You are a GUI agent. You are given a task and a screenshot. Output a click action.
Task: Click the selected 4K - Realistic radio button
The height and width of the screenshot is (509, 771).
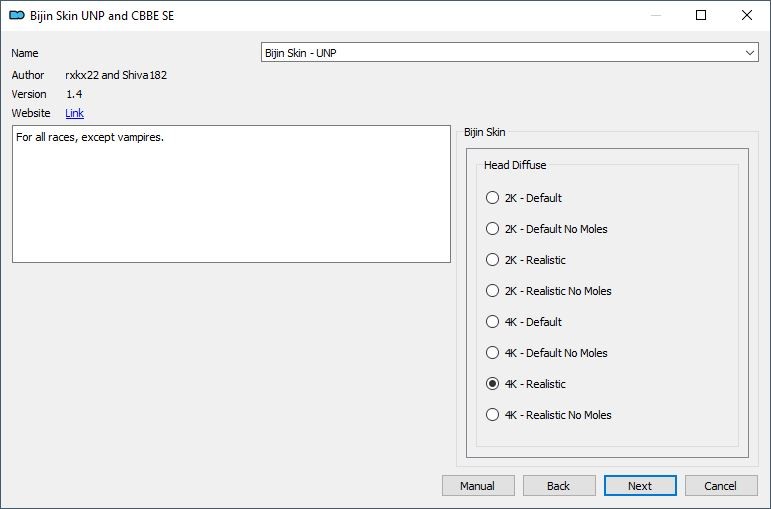492,384
